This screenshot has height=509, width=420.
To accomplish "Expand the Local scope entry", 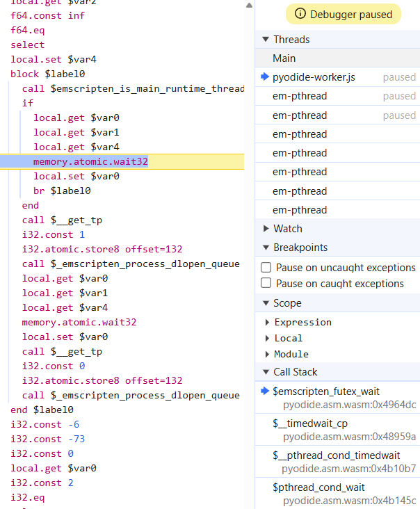I will pos(268,339).
